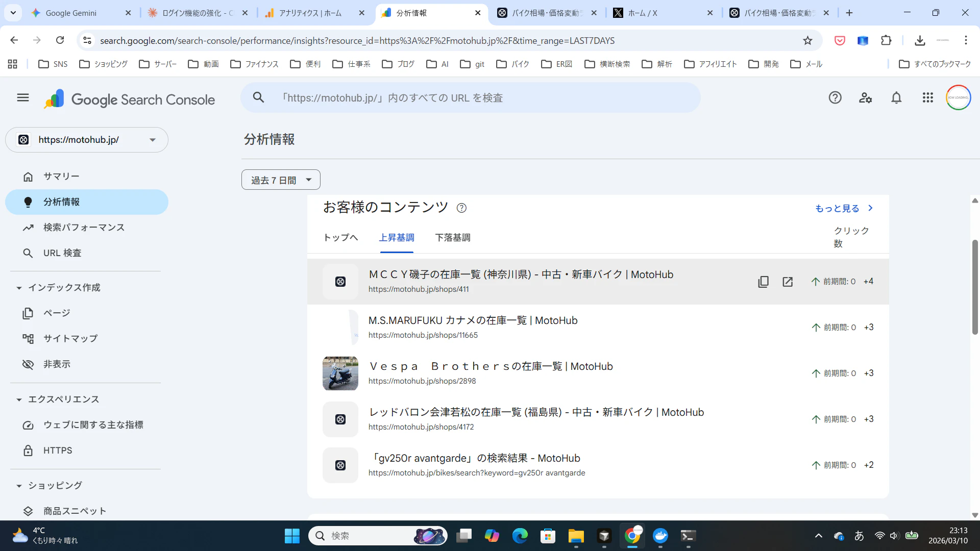Open the SNS bookmarks folder

pos(53,64)
